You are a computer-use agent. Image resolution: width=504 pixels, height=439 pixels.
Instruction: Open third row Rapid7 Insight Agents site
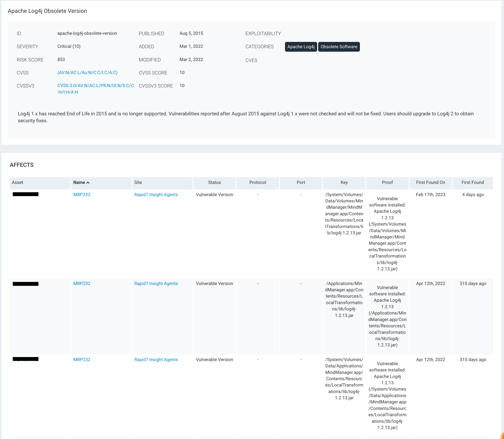click(x=156, y=359)
